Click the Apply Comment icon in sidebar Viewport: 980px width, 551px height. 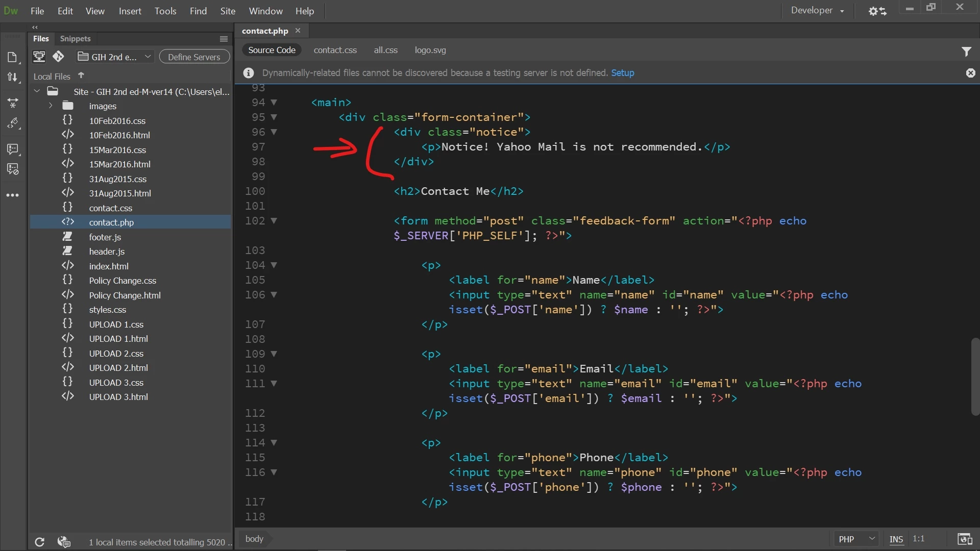(x=12, y=149)
